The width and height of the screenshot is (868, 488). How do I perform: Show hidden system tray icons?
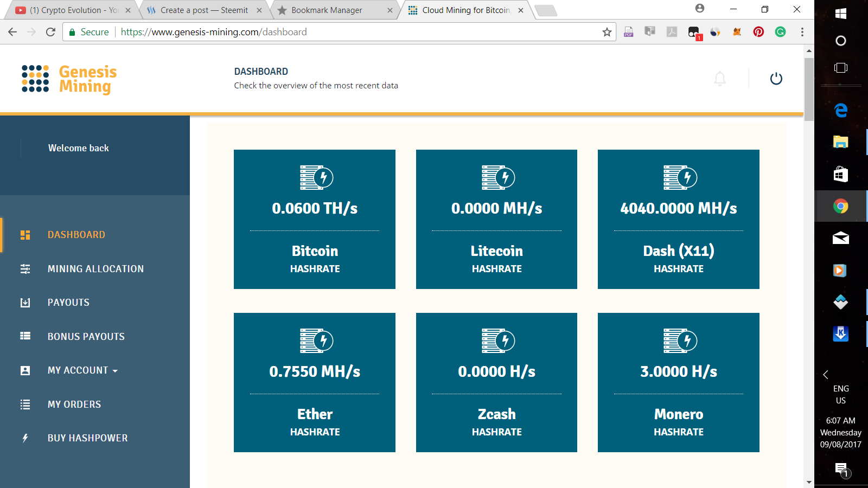[x=826, y=375]
